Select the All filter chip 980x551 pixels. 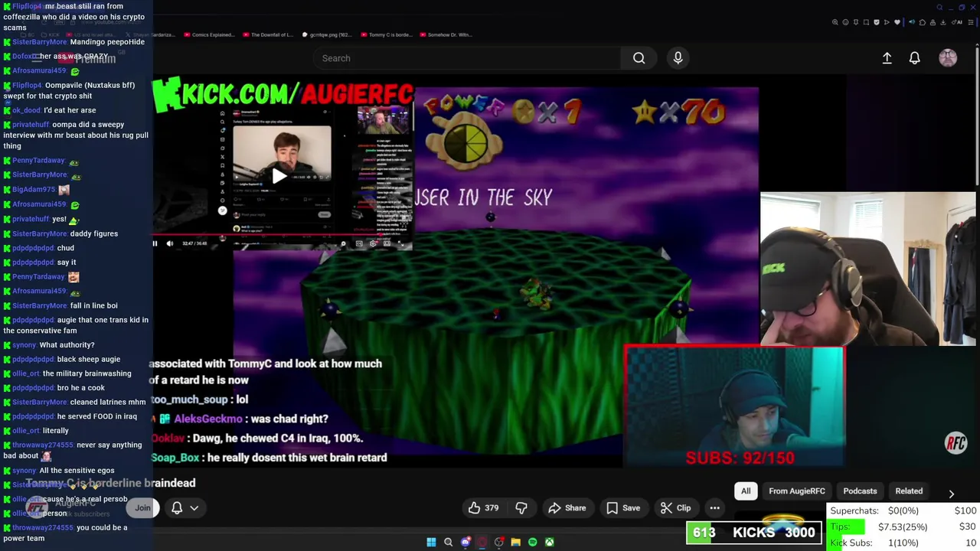tap(746, 491)
